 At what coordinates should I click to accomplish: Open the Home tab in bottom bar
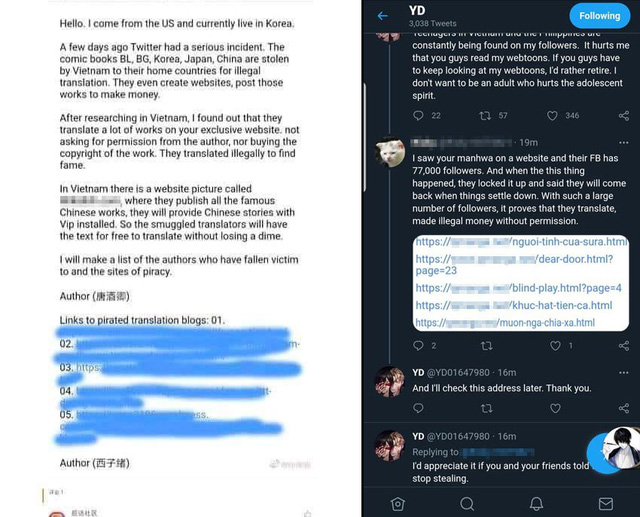click(x=398, y=503)
